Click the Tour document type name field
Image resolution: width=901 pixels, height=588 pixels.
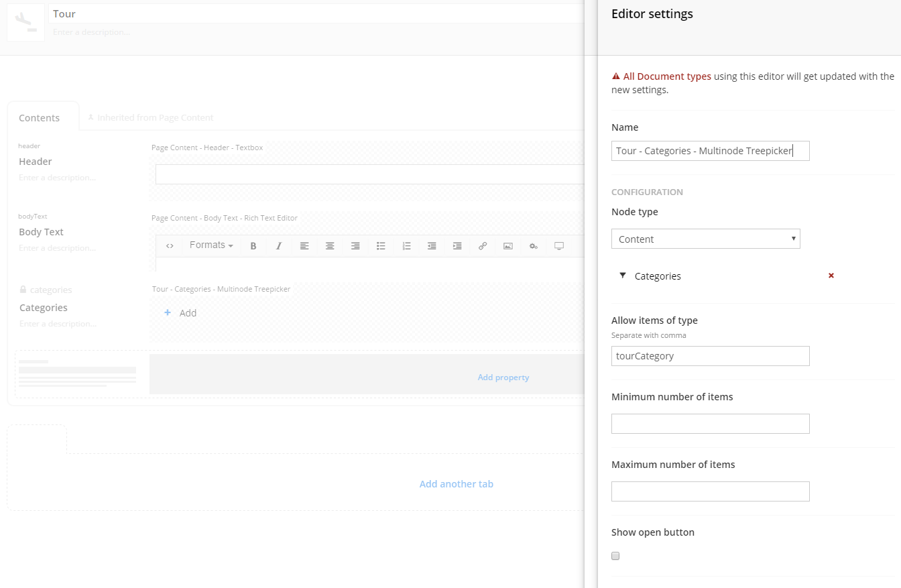(x=316, y=13)
